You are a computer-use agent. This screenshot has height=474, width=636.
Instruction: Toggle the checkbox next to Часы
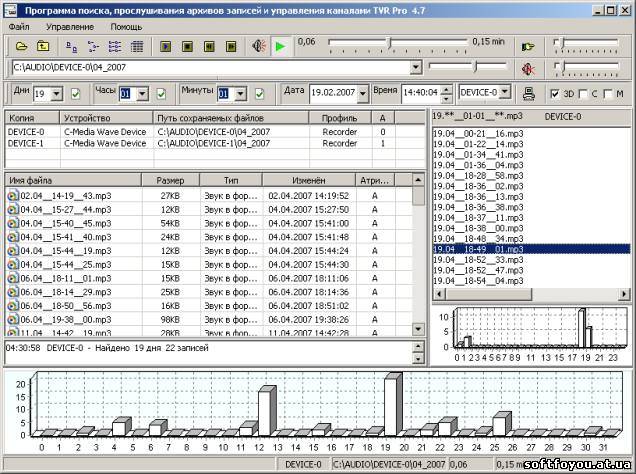[163, 93]
